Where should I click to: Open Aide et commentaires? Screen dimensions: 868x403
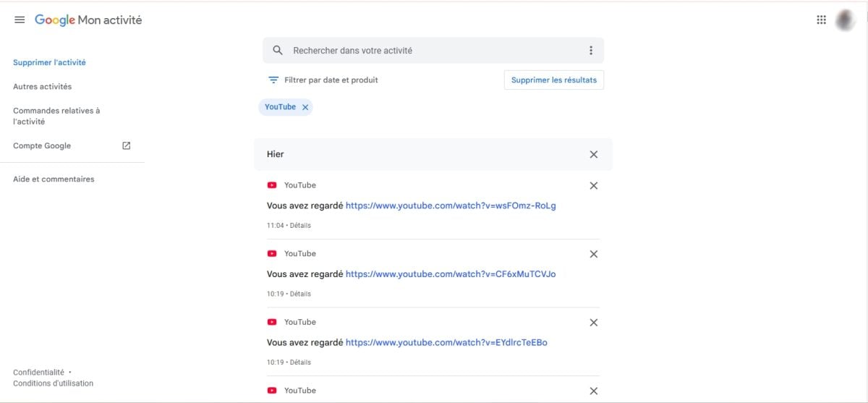[54, 179]
